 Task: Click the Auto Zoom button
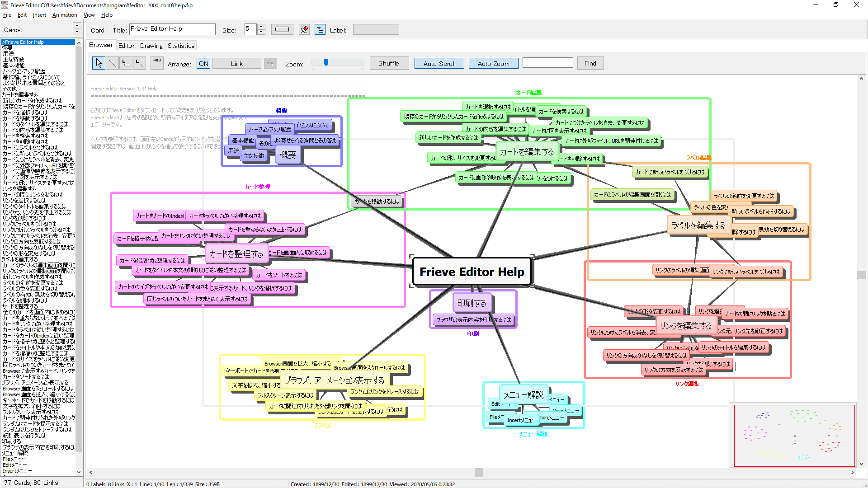493,63
